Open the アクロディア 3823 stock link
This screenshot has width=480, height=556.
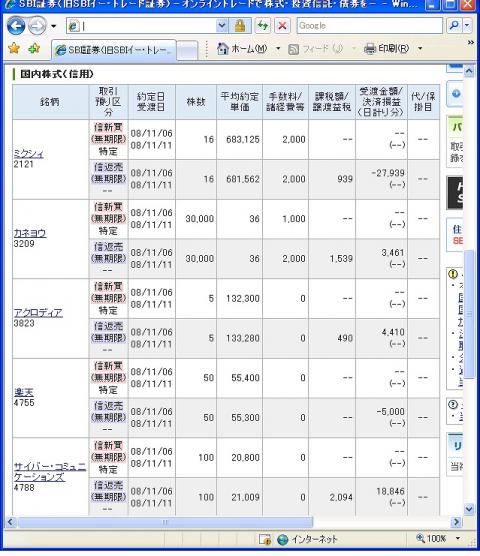(38, 313)
